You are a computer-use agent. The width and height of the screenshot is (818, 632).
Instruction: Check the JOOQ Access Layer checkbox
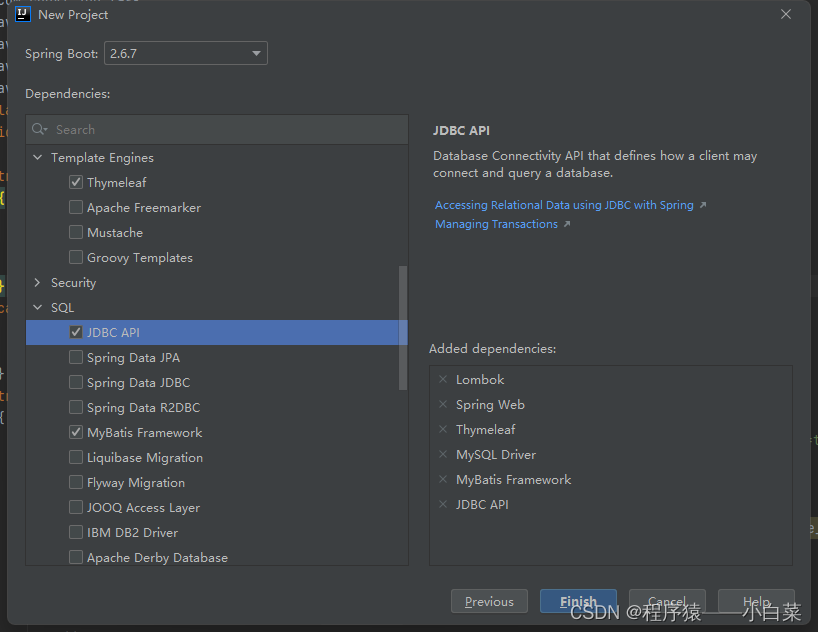point(76,508)
